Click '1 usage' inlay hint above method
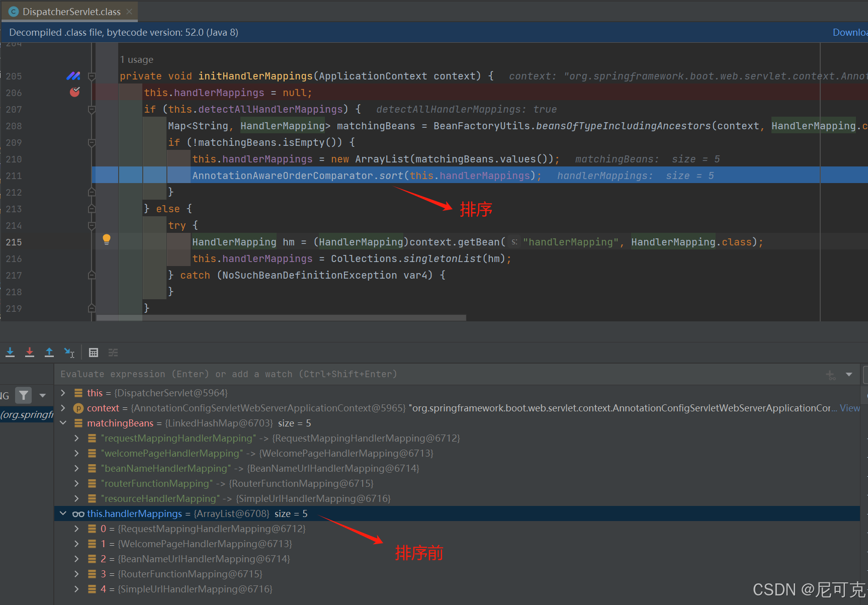This screenshot has width=868, height=605. 136,59
